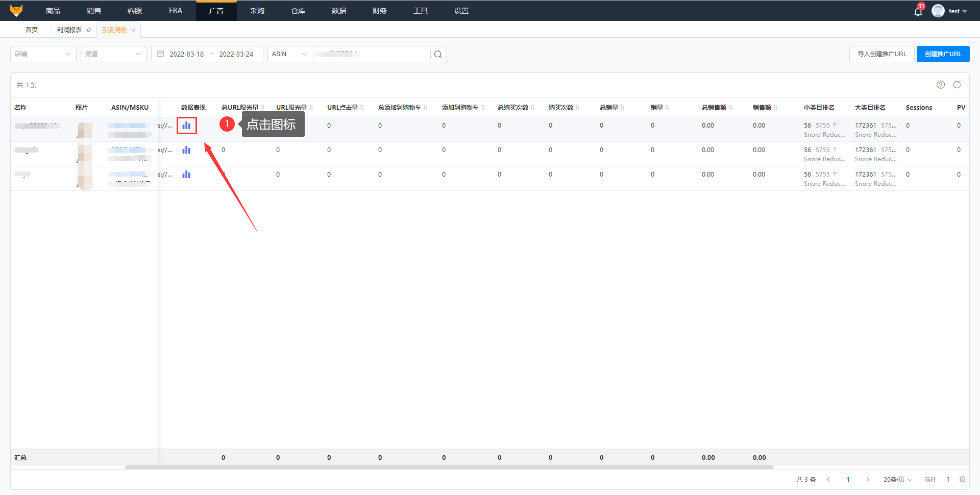Click 导入创建推广URL button

coord(882,54)
